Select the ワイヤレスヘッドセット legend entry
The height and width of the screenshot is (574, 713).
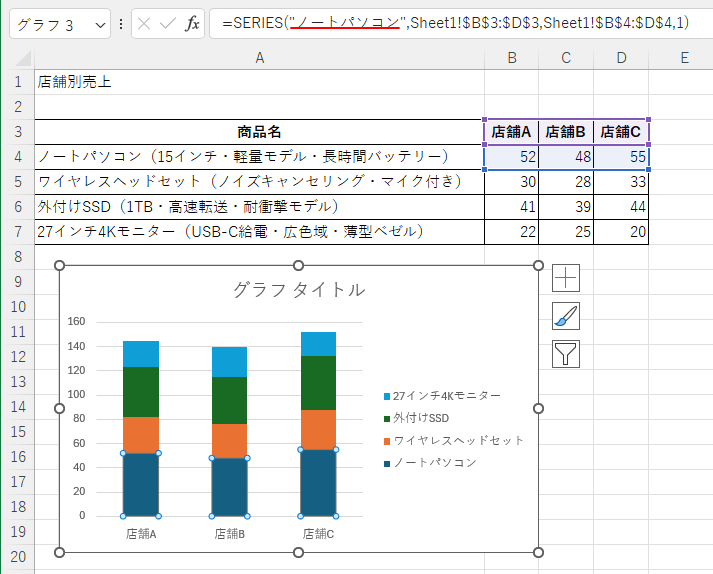pyautogui.click(x=454, y=441)
